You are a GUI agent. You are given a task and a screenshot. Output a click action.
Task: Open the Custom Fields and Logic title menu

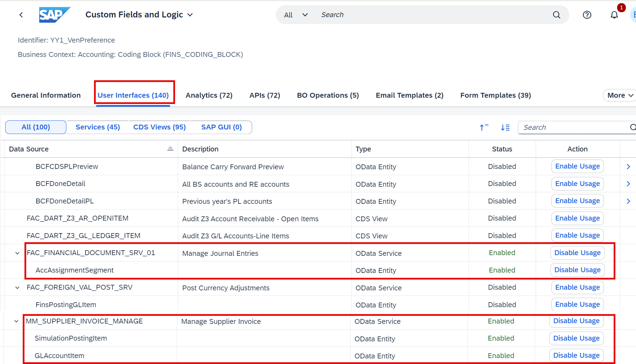click(139, 15)
